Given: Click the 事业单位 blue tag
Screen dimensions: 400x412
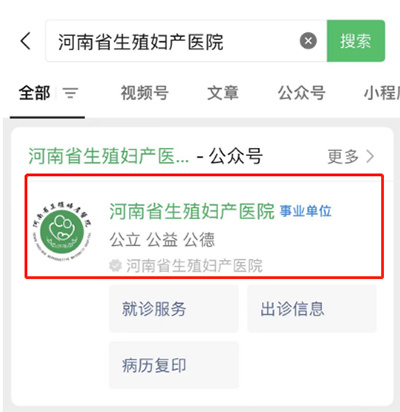Looking at the screenshot, I should point(305,211).
